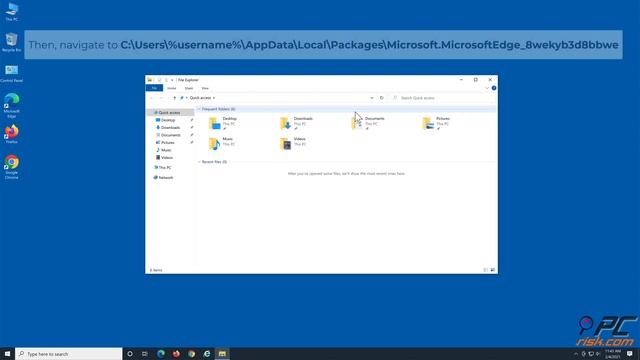This screenshot has width=640, height=360.
Task: Open Cortana from taskbar
Action: click(x=130, y=354)
